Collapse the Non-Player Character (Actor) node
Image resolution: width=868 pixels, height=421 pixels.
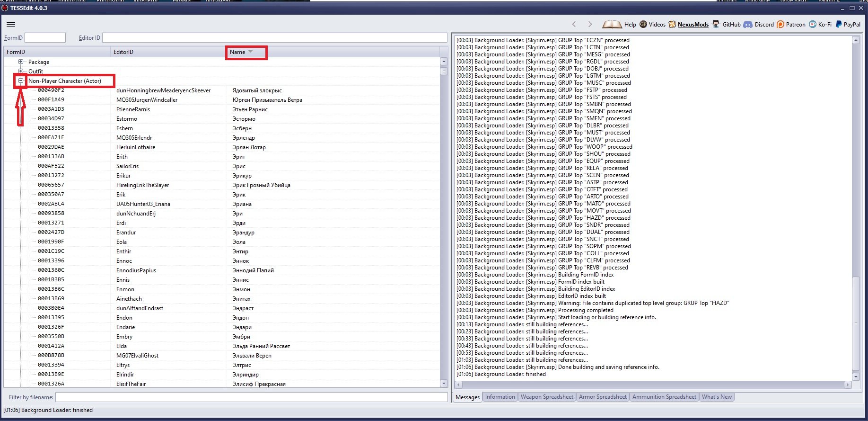(21, 81)
